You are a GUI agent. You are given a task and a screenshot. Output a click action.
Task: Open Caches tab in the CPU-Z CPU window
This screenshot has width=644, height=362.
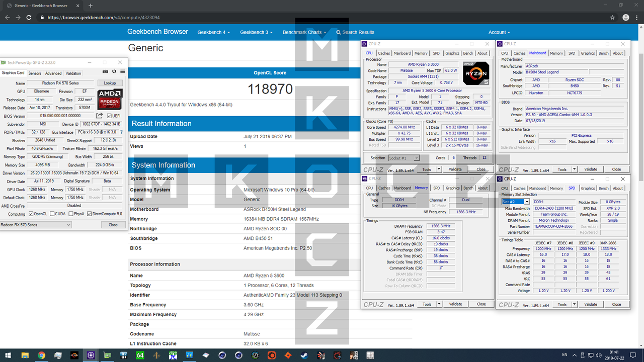pyautogui.click(x=384, y=53)
